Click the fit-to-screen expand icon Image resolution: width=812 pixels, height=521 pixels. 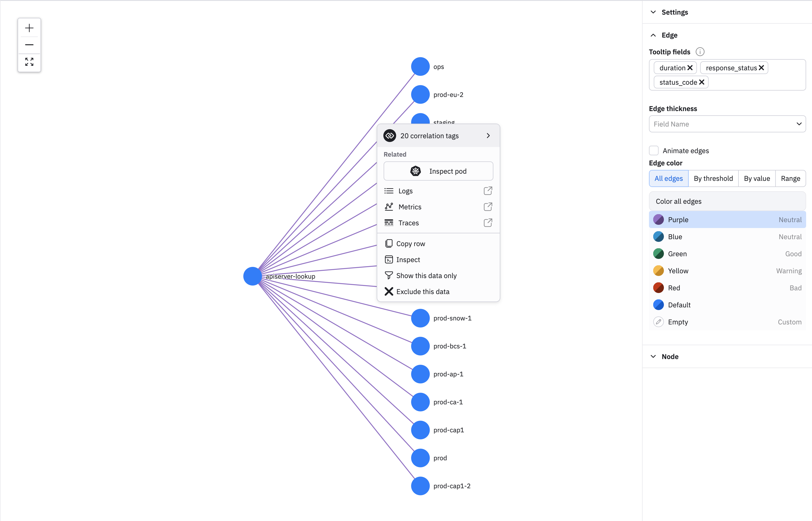click(x=29, y=62)
